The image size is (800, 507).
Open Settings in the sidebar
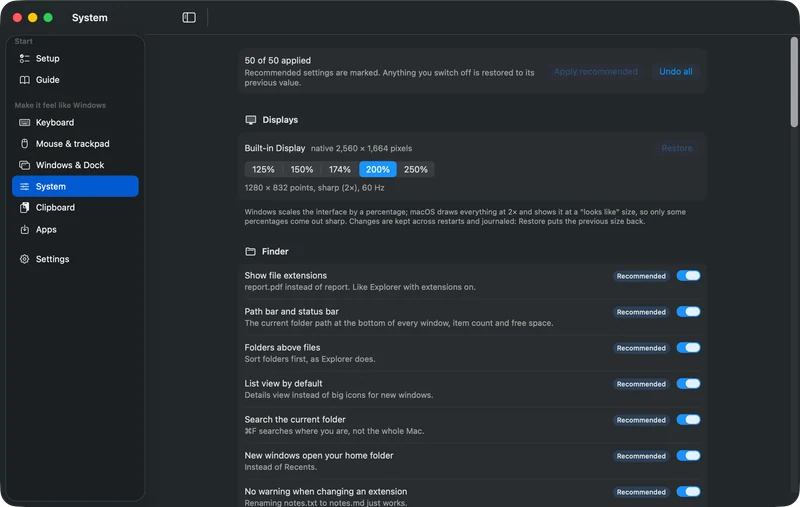point(75,259)
